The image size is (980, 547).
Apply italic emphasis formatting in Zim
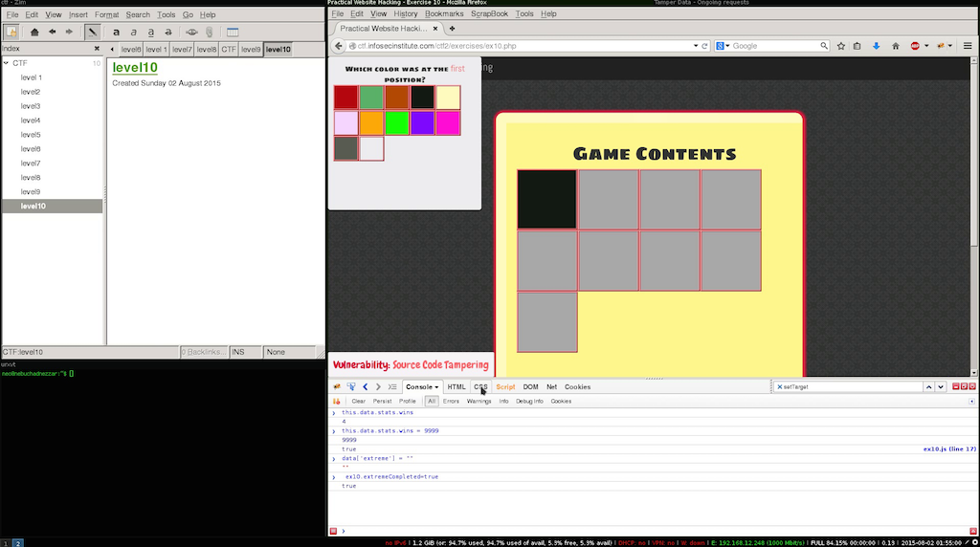pos(133,32)
